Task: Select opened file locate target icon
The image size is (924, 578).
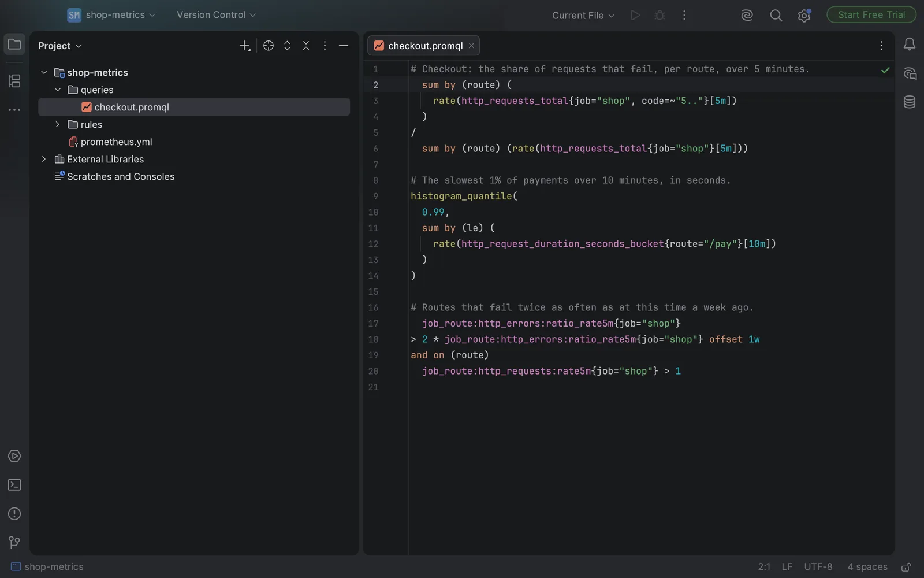Action: click(x=269, y=46)
